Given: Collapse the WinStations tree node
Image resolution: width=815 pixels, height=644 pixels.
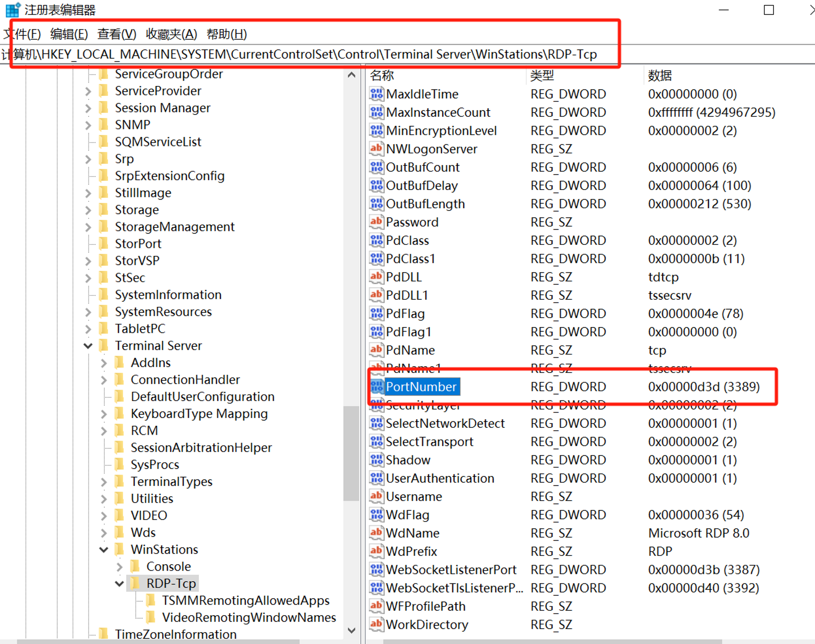Looking at the screenshot, I should click(104, 550).
